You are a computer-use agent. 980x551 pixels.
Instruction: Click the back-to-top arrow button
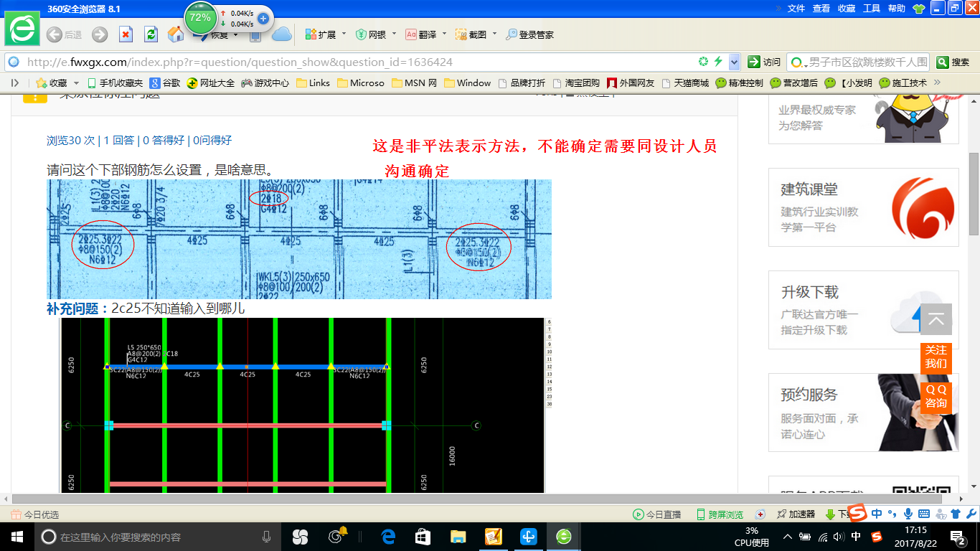(936, 320)
